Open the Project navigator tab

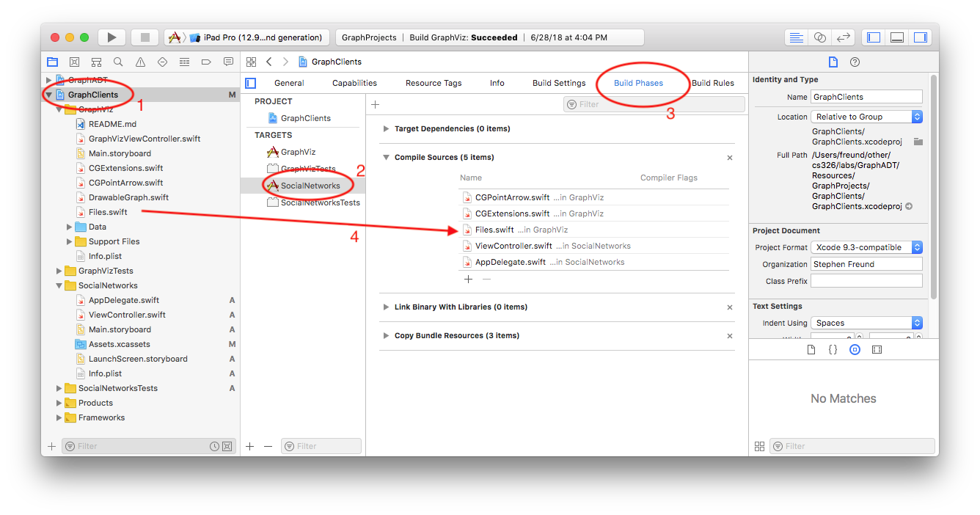click(52, 62)
